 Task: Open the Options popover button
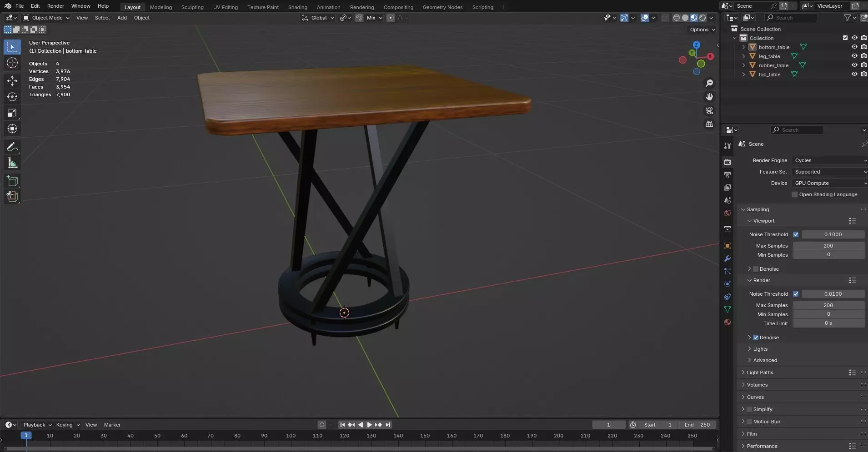pyautogui.click(x=702, y=30)
